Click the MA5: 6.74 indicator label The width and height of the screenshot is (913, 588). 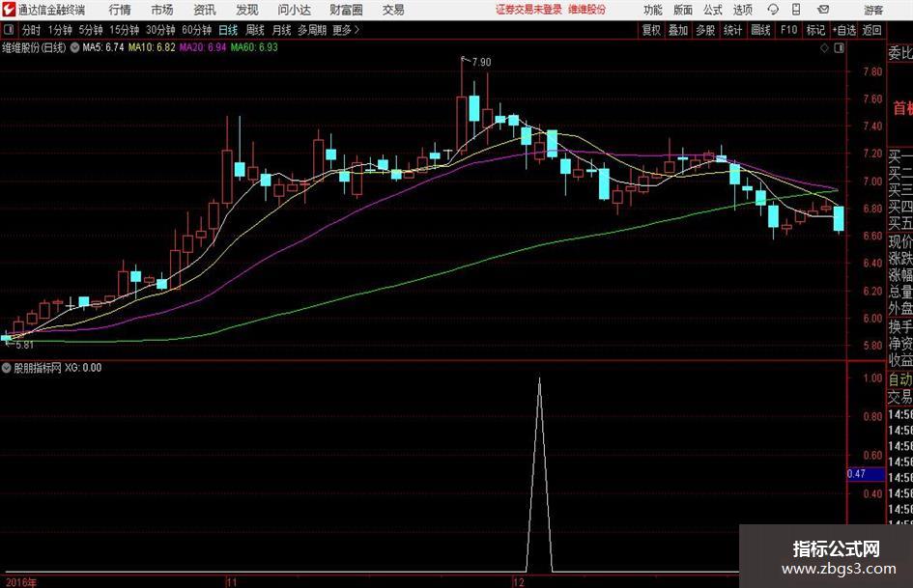pyautogui.click(x=103, y=47)
